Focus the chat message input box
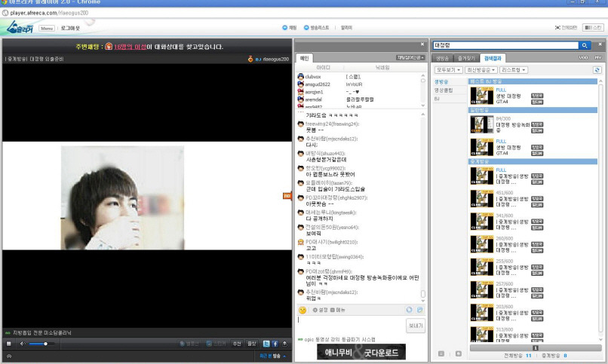The height and width of the screenshot is (364, 608). tap(351, 326)
